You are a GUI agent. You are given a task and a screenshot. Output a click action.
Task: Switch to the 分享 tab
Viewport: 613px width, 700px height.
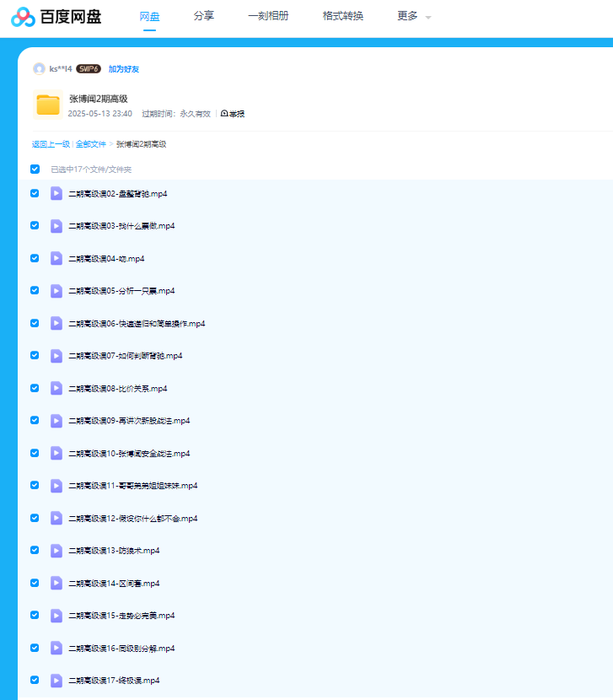pyautogui.click(x=203, y=16)
